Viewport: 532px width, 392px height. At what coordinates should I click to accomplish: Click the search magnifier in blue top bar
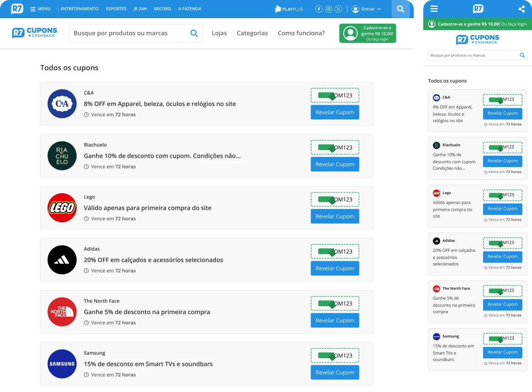pyautogui.click(x=400, y=9)
